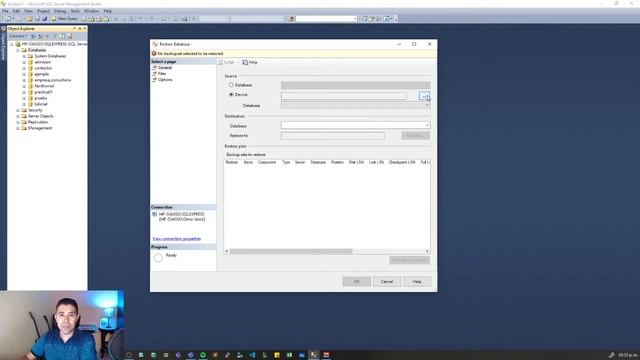This screenshot has width=640, height=360.
Task: Click the red error icon in warning banner
Action: click(154, 53)
